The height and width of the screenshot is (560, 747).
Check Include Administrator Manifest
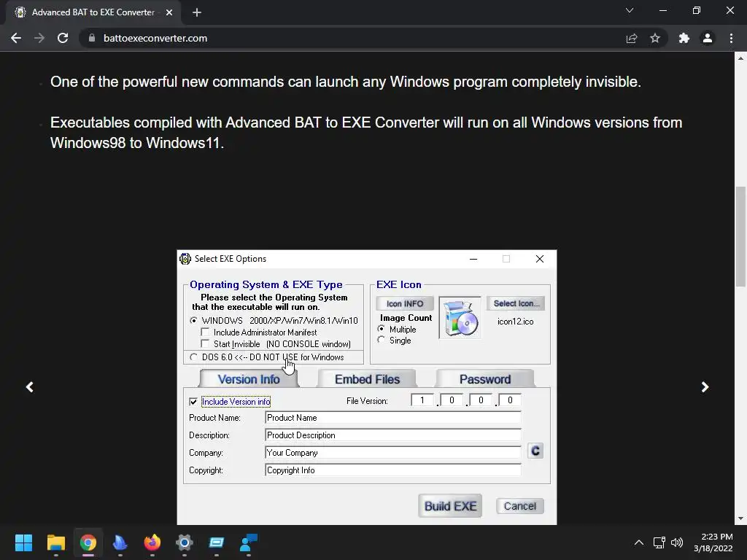[205, 332]
